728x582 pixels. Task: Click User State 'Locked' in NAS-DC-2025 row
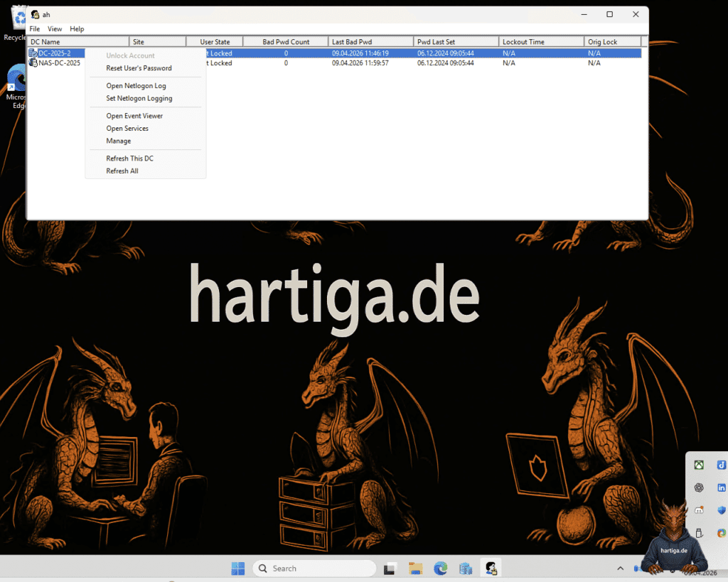(220, 63)
